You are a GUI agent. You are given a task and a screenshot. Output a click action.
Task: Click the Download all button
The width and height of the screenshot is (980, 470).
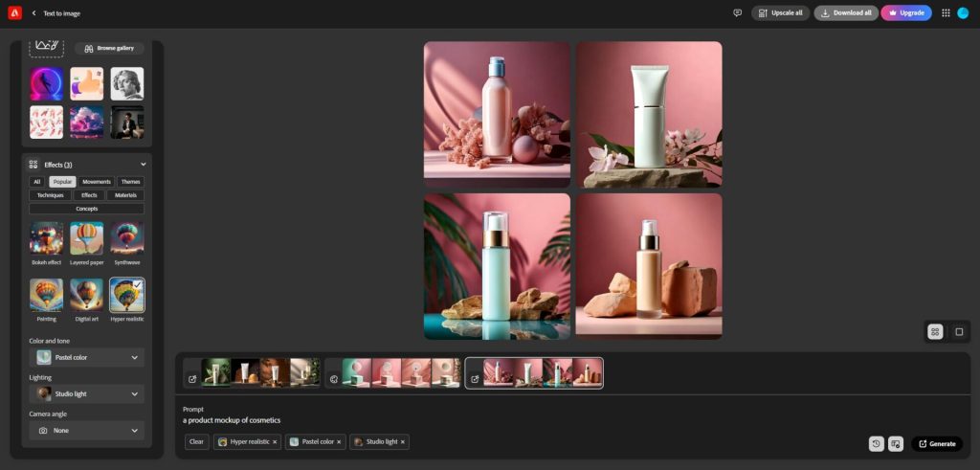coord(846,12)
